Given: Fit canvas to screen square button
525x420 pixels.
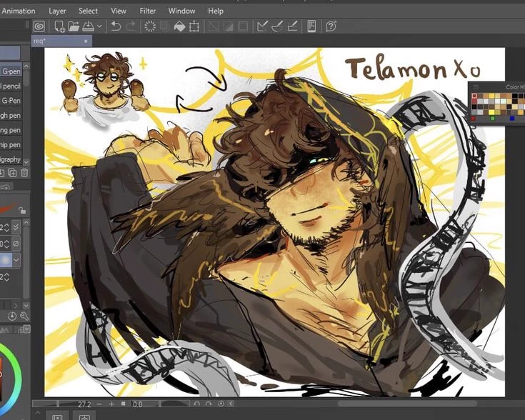Looking at the screenshot, I should tap(123, 404).
